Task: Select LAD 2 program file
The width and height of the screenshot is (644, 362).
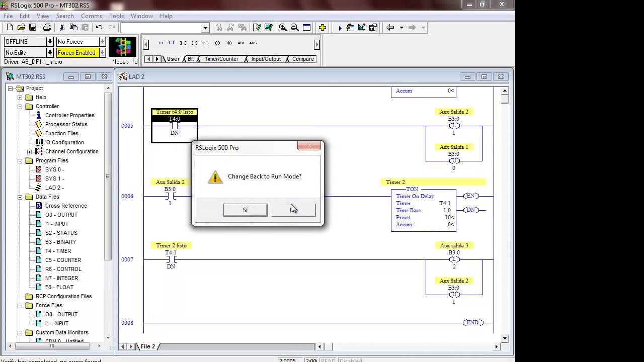Action: [x=54, y=188]
